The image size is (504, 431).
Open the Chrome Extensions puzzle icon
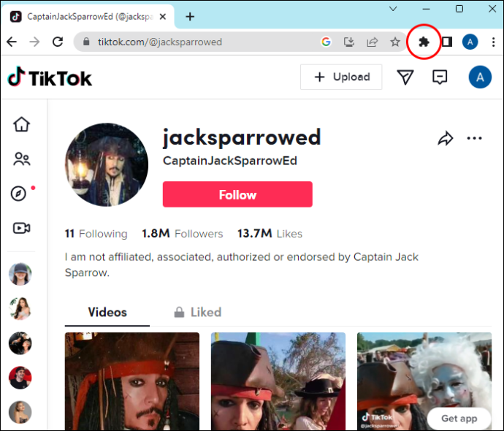424,42
